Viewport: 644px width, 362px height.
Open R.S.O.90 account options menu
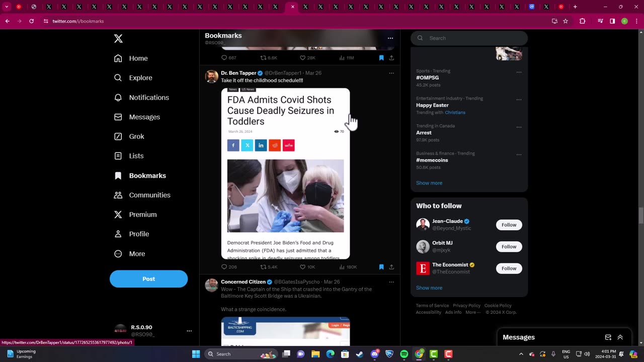tap(189, 331)
